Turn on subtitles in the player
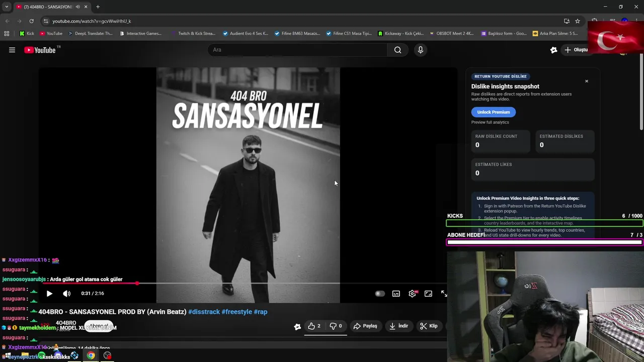This screenshot has height=362, width=644. click(x=396, y=294)
